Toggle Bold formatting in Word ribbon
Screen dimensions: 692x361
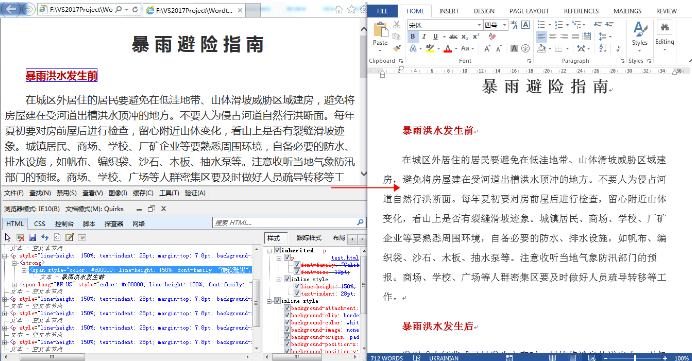pyautogui.click(x=413, y=37)
